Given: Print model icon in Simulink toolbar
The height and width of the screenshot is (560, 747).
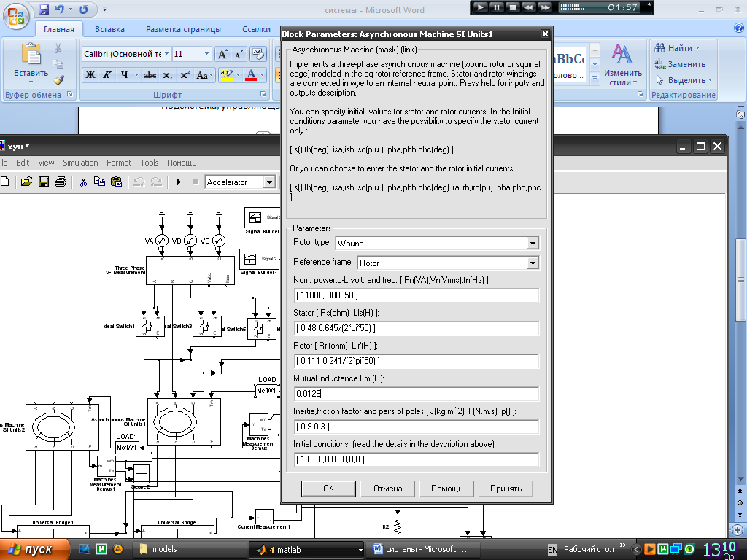Looking at the screenshot, I should pyautogui.click(x=61, y=182).
